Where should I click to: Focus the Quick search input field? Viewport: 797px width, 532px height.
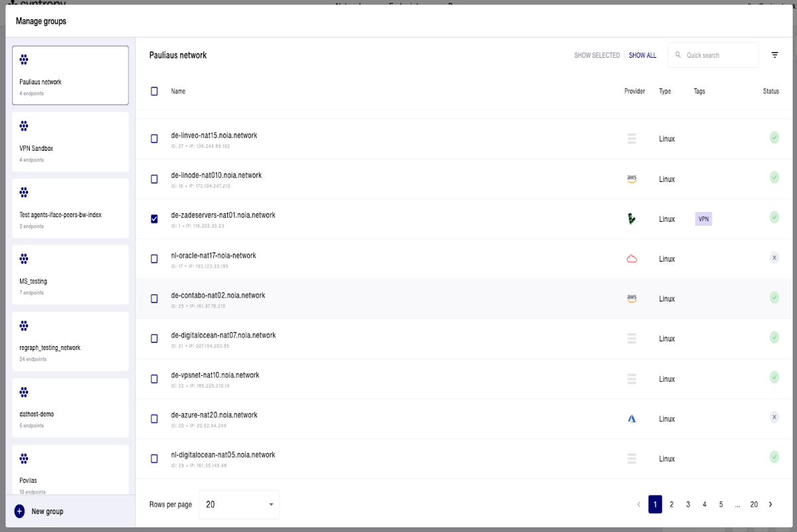pyautogui.click(x=713, y=55)
